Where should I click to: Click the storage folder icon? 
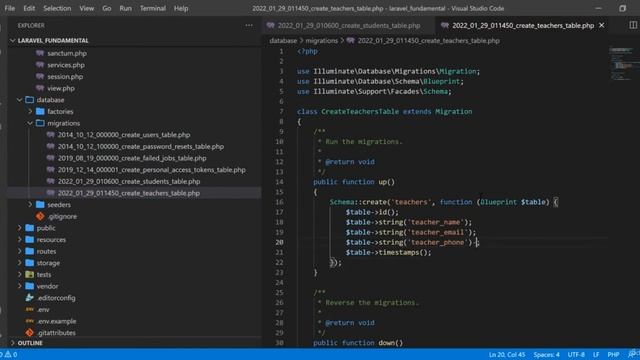pos(29,263)
